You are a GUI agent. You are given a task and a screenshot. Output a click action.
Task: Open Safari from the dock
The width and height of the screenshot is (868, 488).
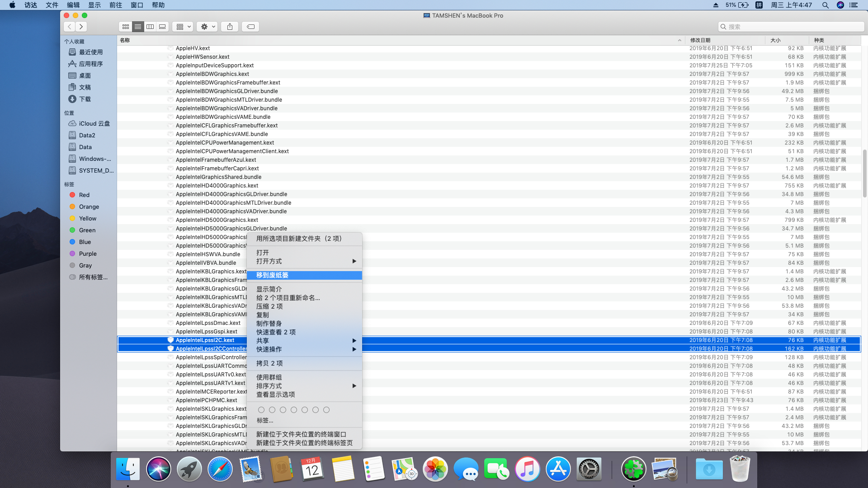[220, 469]
